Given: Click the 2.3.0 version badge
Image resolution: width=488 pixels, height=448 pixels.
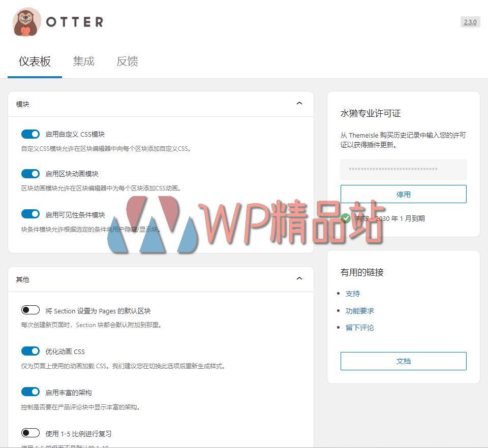Looking at the screenshot, I should pyautogui.click(x=470, y=22).
